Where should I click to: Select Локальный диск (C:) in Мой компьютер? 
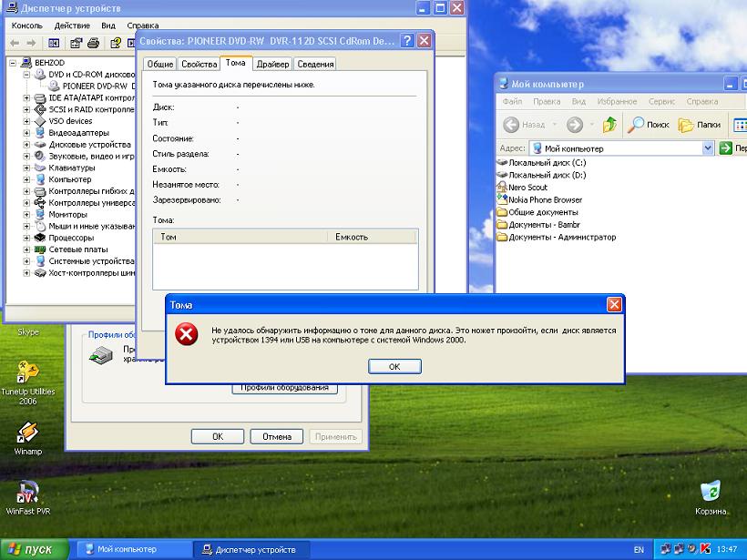[x=541, y=163]
